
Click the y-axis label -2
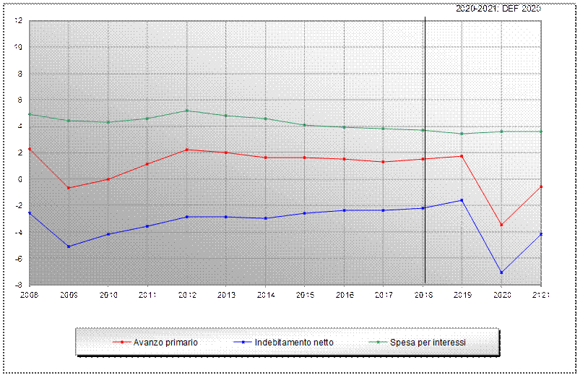18,206
